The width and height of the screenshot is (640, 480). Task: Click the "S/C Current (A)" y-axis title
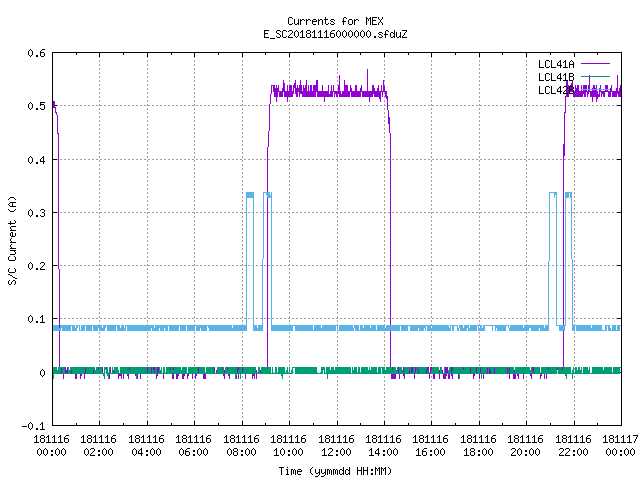[12, 240]
